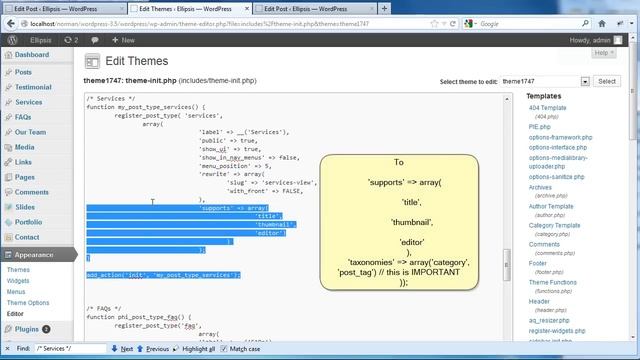Click in the Find text input field

pyautogui.click(x=70, y=349)
